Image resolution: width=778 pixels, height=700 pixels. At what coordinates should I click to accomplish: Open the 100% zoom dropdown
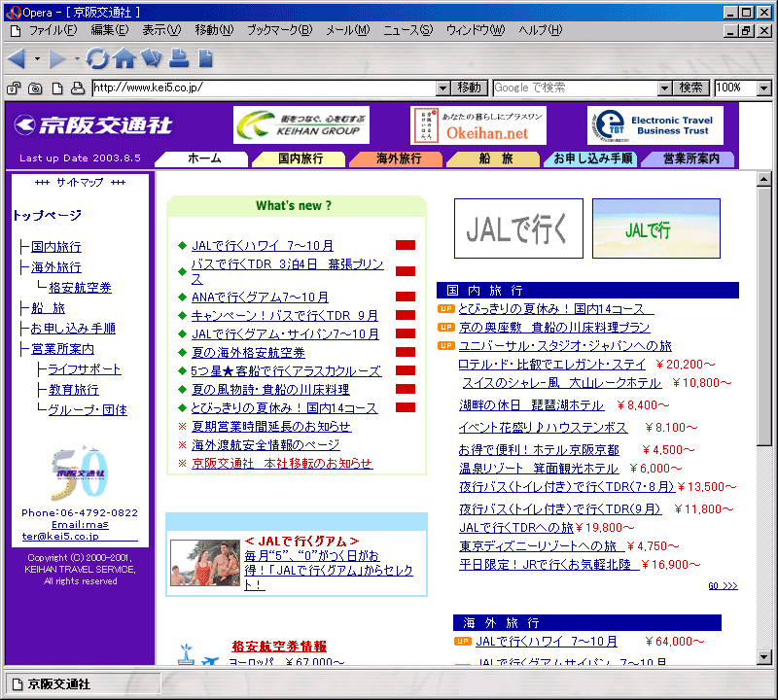764,88
